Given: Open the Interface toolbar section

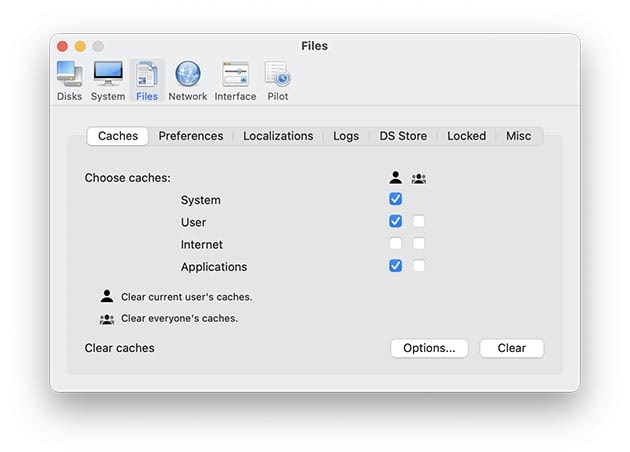Looking at the screenshot, I should (235, 81).
